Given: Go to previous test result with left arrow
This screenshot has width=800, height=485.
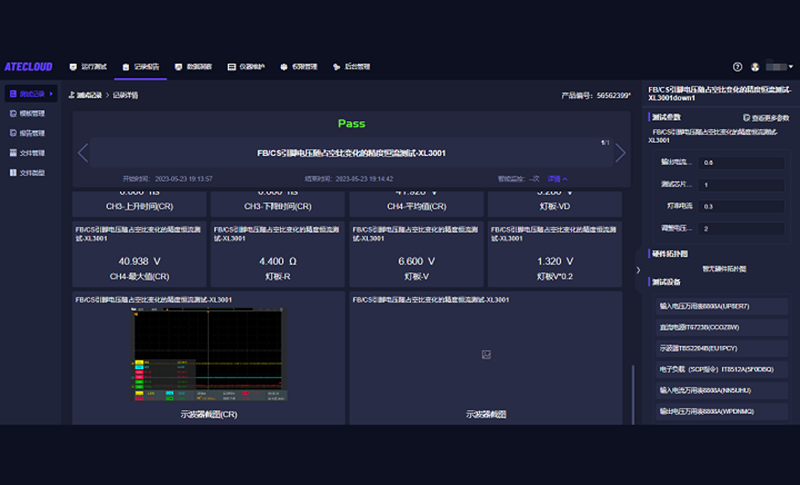Looking at the screenshot, I should coord(83,153).
